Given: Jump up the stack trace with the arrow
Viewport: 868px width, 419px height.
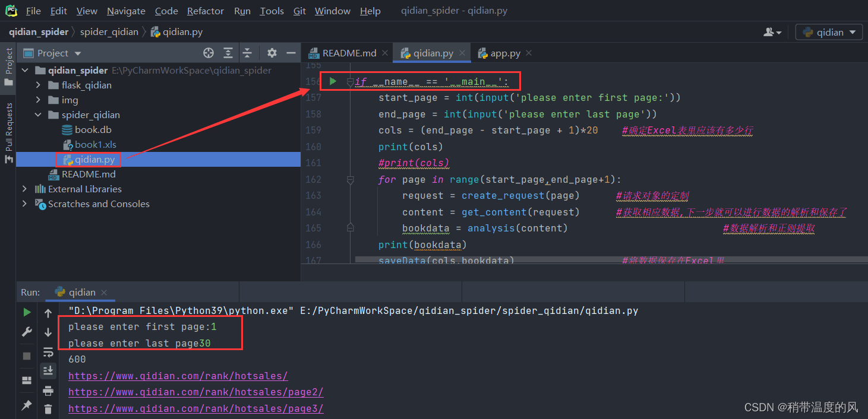Looking at the screenshot, I should click(x=48, y=313).
